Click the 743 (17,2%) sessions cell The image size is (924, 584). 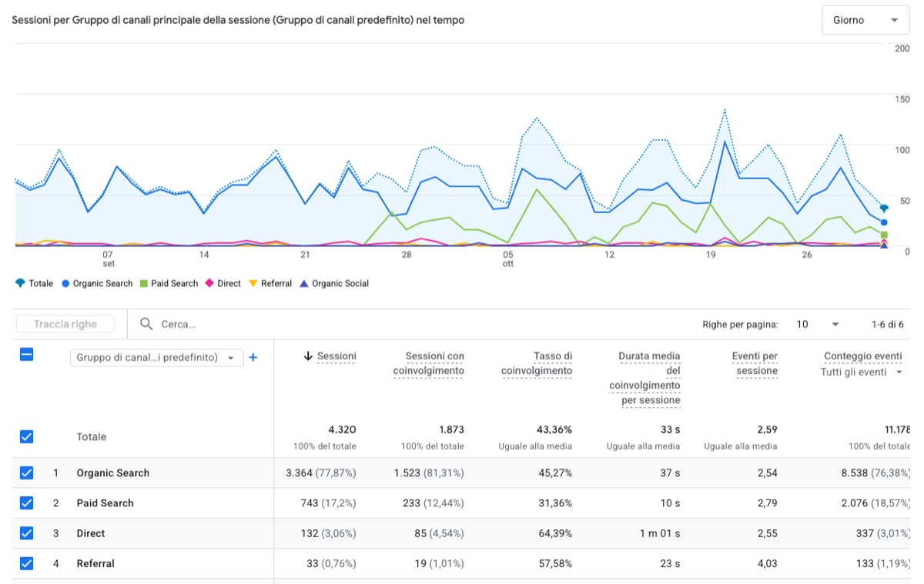tap(328, 503)
